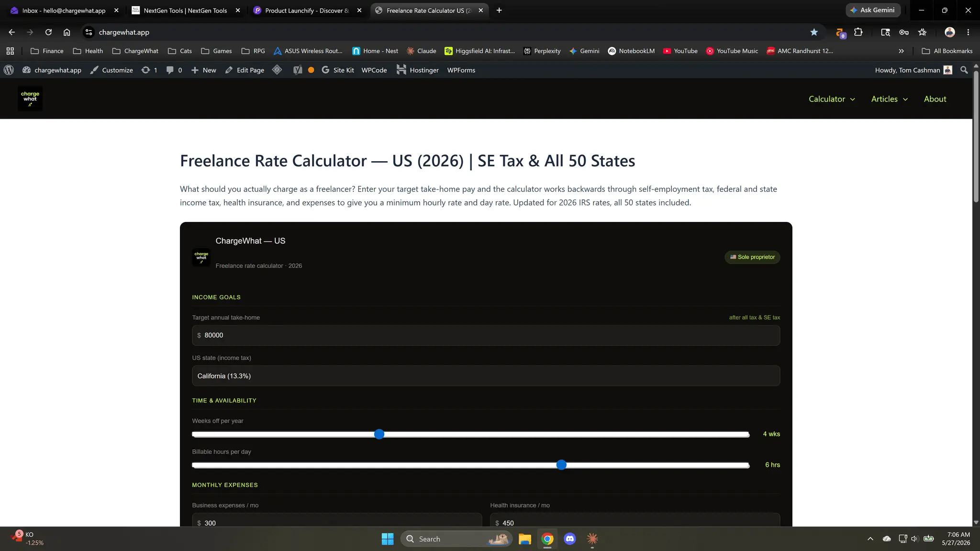980x551 pixels.
Task: Click the Billable hours per day slider handle
Action: (x=561, y=465)
